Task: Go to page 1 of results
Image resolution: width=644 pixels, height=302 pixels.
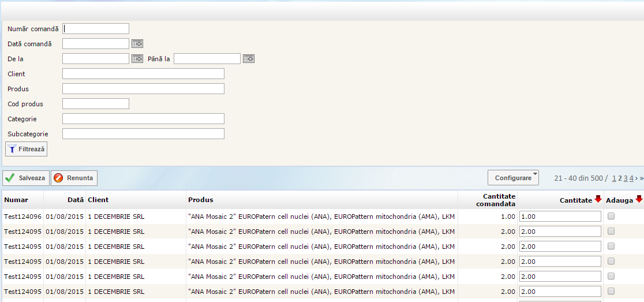Action: 615,178
